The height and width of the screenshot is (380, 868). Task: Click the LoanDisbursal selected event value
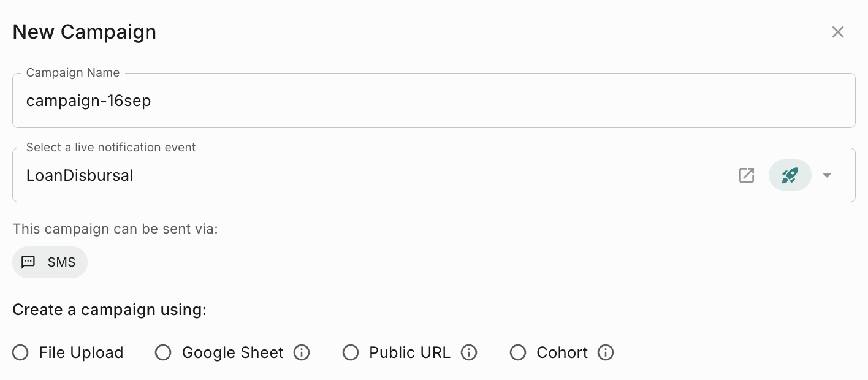80,176
